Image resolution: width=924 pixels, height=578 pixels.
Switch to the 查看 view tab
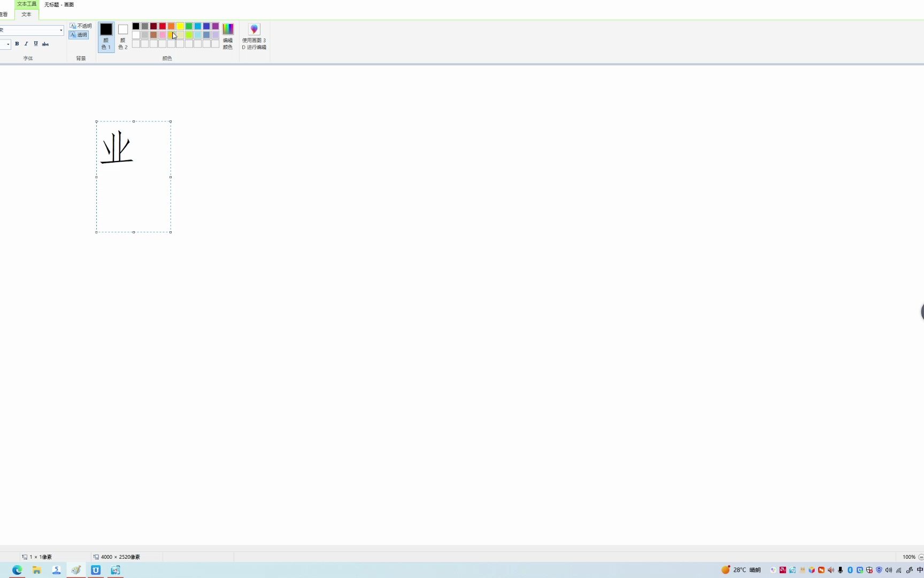coord(4,14)
